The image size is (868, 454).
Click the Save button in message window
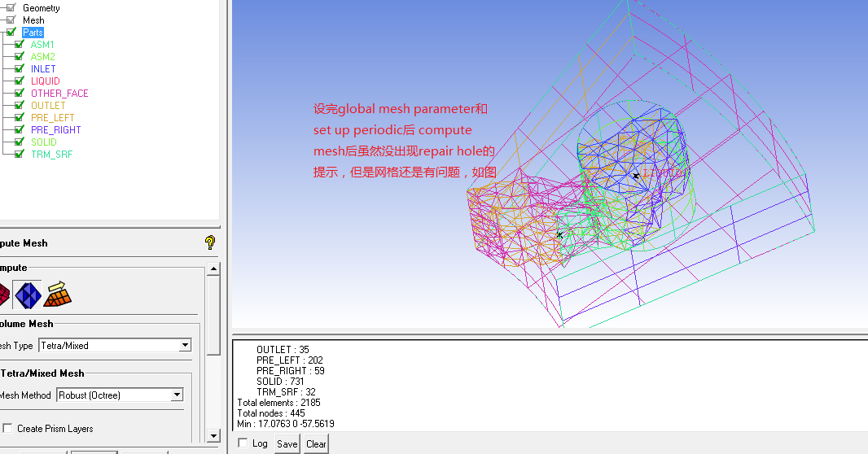point(287,444)
